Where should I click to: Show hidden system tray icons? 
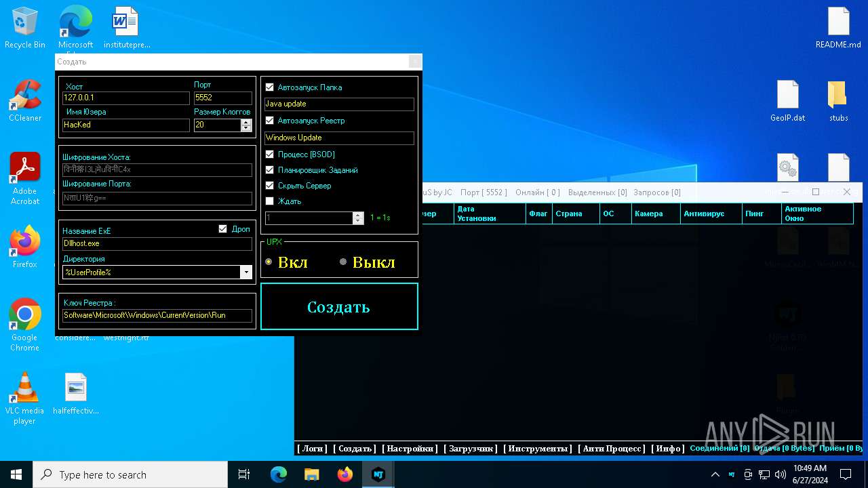click(x=715, y=474)
